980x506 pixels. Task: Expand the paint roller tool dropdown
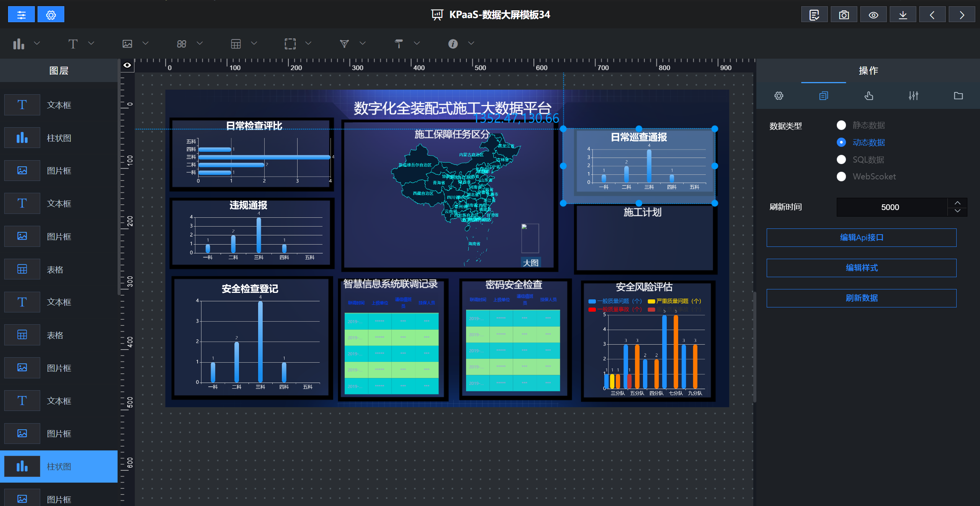click(417, 43)
